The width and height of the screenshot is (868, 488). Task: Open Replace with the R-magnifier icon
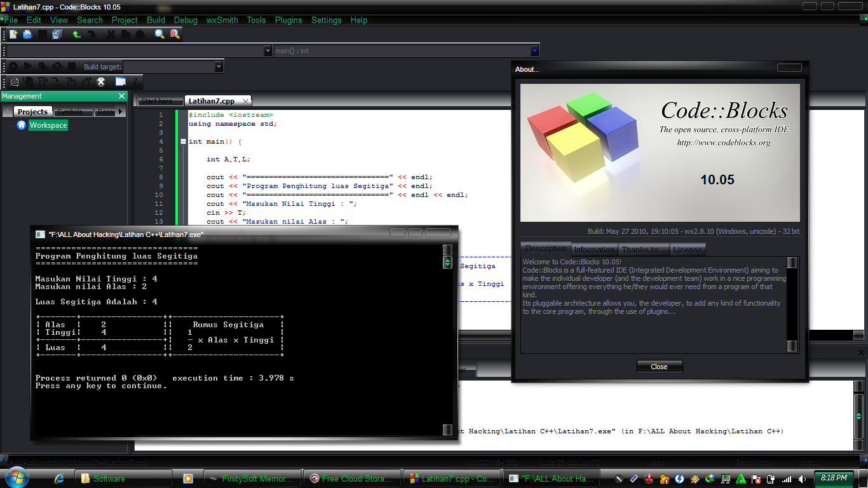[175, 34]
